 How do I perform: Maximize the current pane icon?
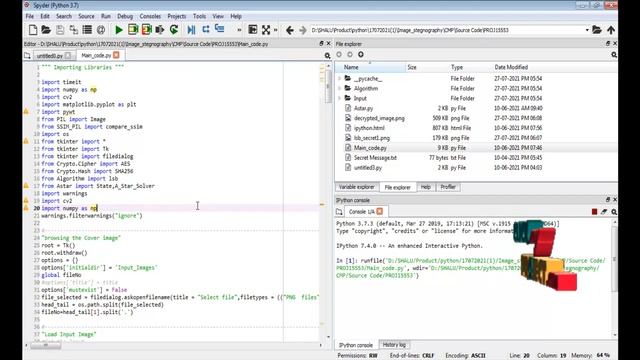point(253,30)
